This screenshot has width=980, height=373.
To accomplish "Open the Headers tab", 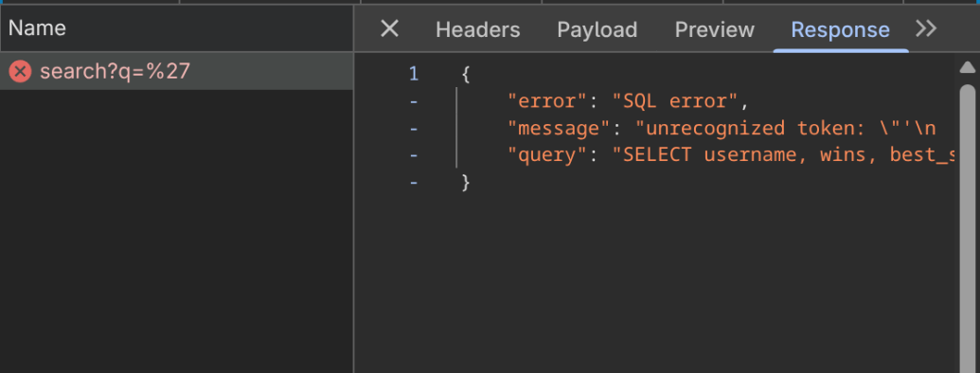I will 477,29.
